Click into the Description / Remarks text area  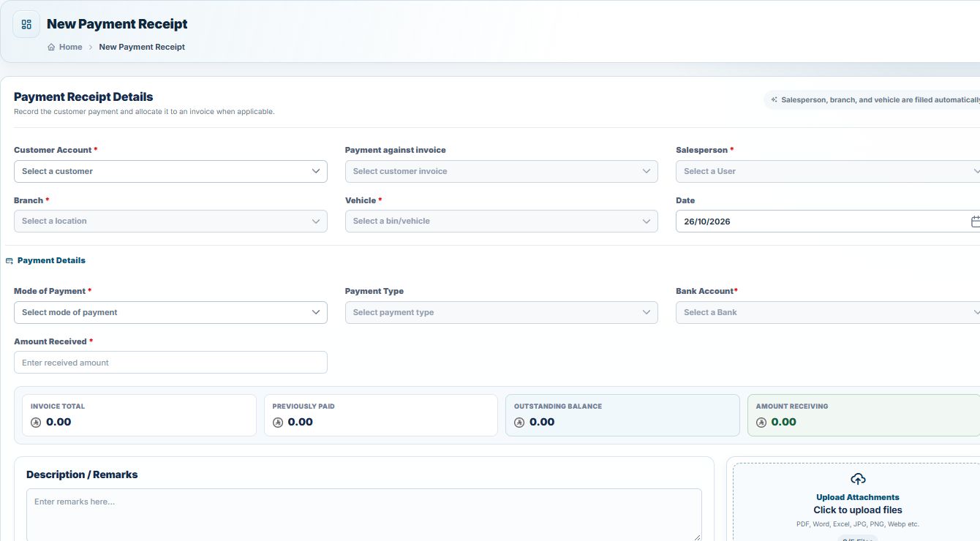(364, 515)
